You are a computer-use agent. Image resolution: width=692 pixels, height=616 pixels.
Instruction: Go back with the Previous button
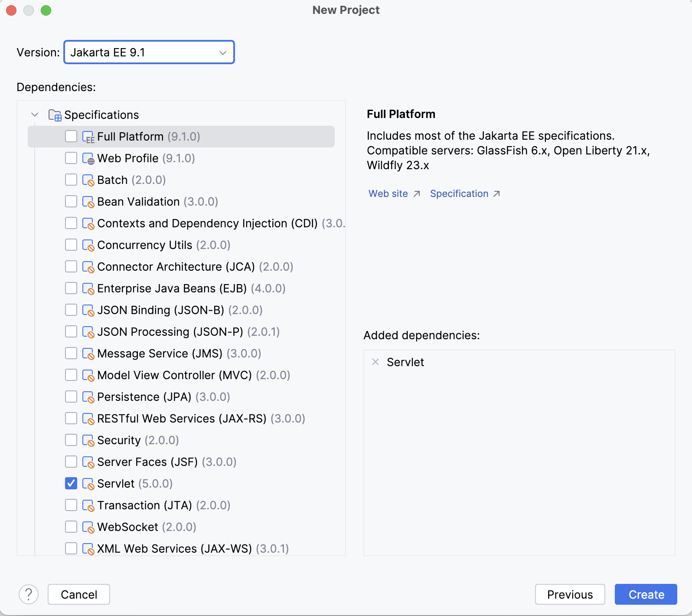[x=570, y=594]
